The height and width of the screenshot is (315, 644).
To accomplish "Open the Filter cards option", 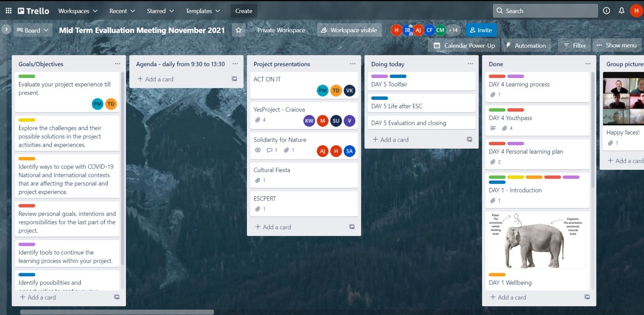I will (574, 45).
